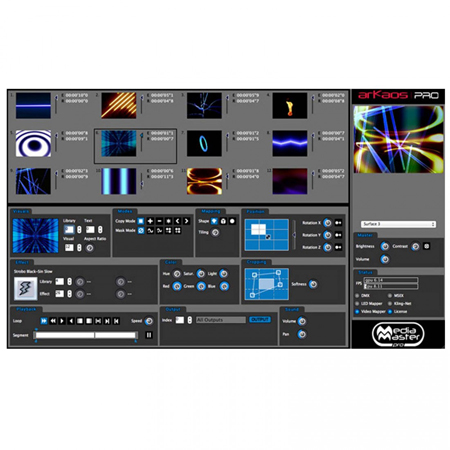Click the Playback Speed knob
Screen dimensions: 450x450
pos(149,321)
